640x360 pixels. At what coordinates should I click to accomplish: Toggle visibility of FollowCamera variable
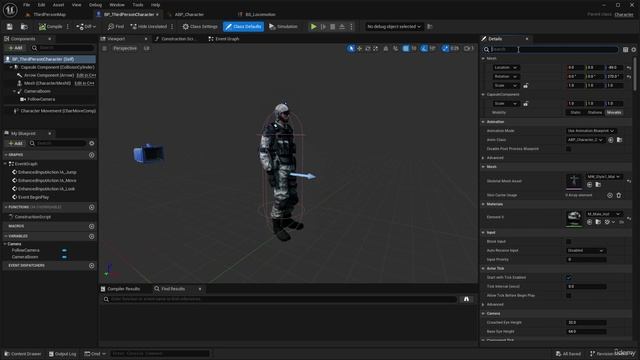tap(64, 250)
